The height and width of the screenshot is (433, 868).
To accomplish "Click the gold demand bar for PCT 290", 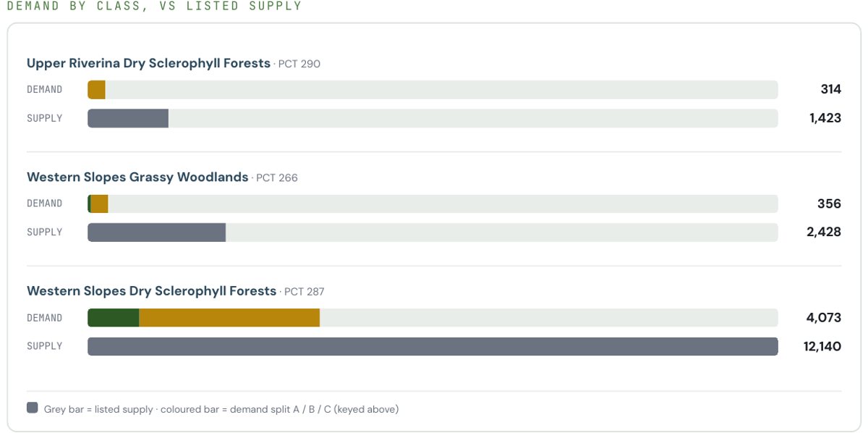I will tap(97, 90).
